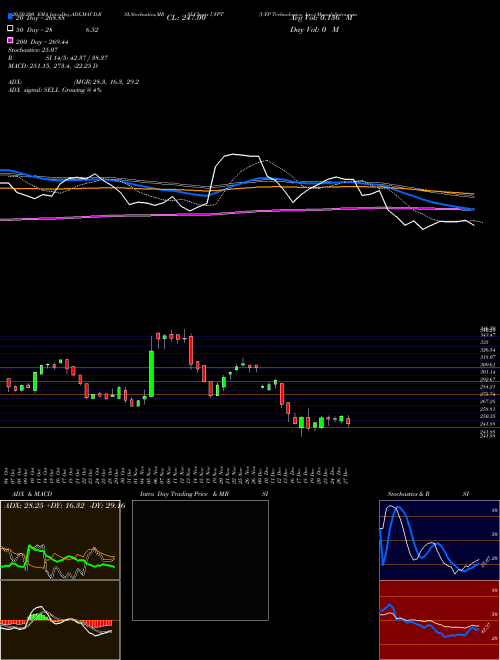Click the long red candlestick after the November peak
The height and width of the screenshot is (660, 500).
coord(191,350)
